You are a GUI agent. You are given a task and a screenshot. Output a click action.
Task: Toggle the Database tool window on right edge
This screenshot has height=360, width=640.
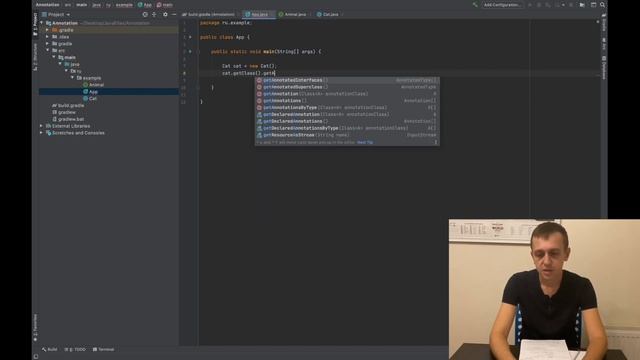[x=604, y=68]
